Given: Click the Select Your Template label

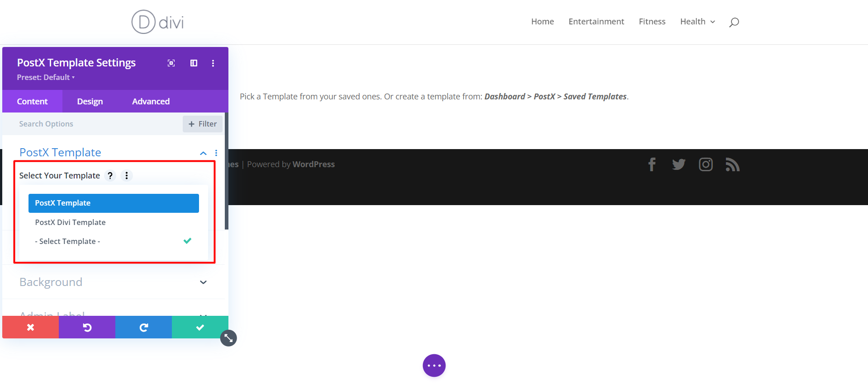Looking at the screenshot, I should coord(60,175).
